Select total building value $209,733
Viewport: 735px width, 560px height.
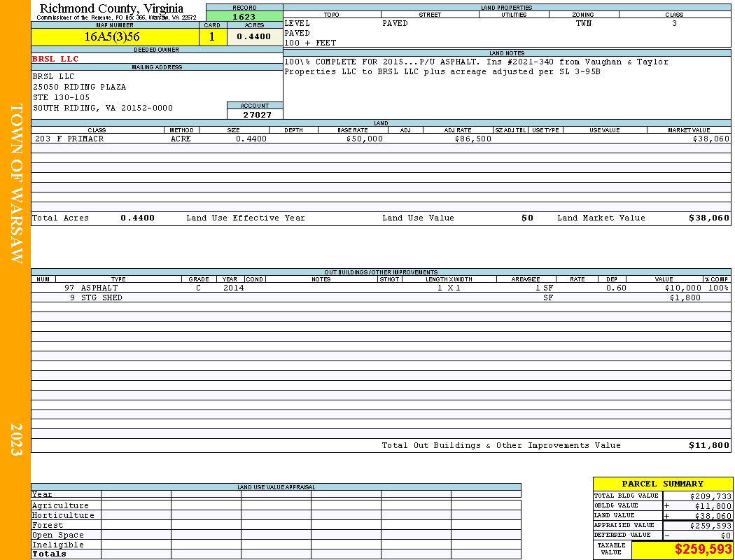(x=710, y=496)
